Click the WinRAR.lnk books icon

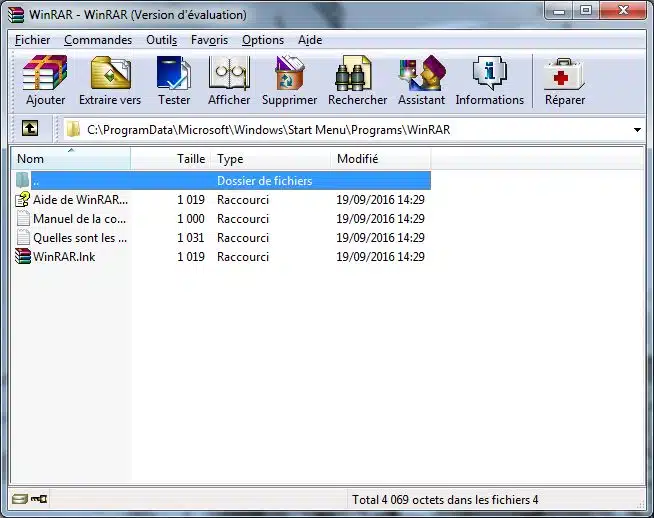coord(23,256)
